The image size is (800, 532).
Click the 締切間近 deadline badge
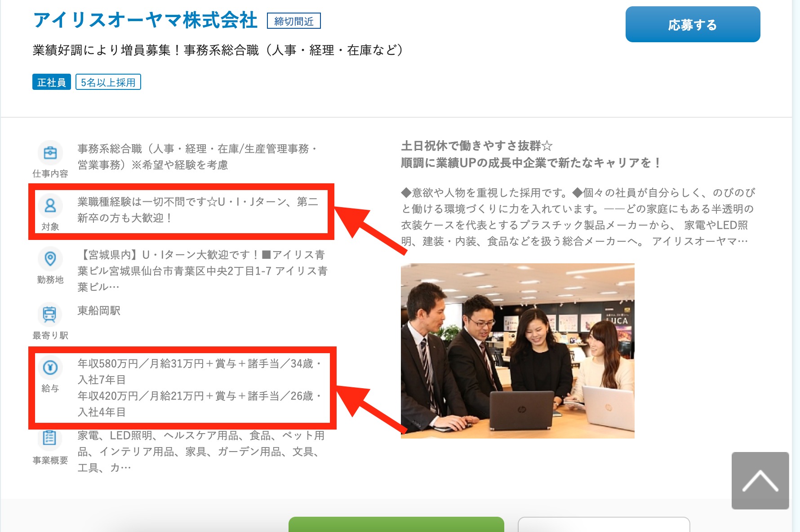point(294,21)
